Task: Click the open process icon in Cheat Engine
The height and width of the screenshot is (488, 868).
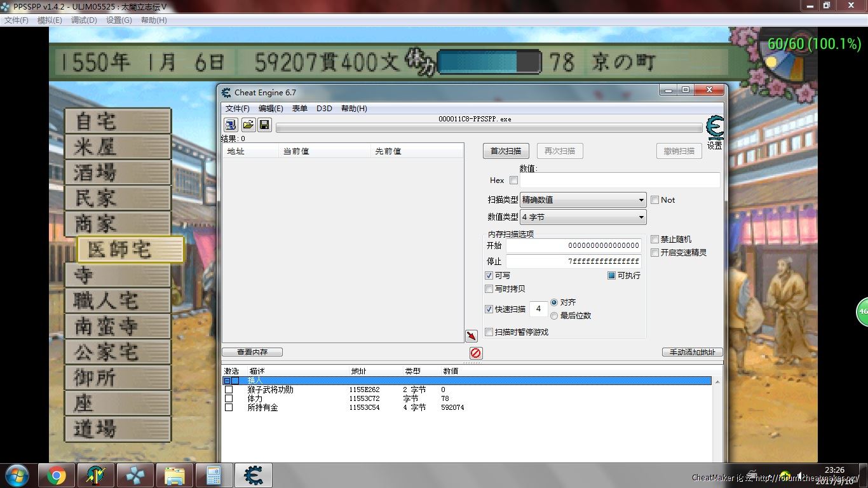Action: click(231, 125)
